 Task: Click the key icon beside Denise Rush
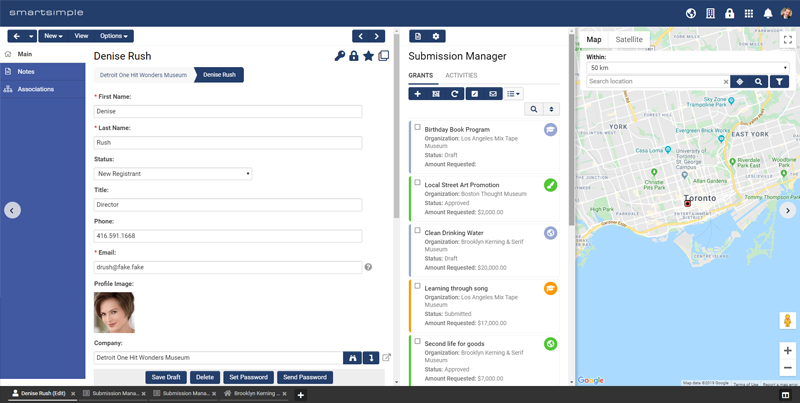(340, 56)
